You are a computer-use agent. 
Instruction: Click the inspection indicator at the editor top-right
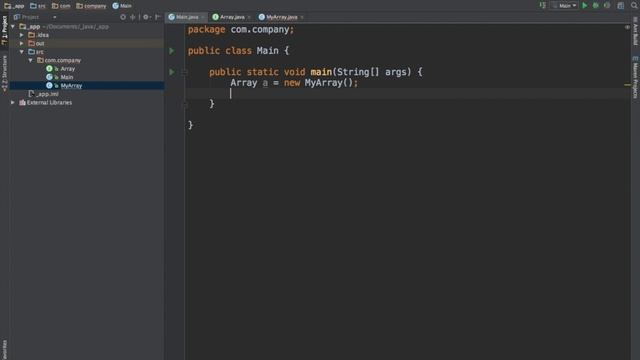click(627, 27)
